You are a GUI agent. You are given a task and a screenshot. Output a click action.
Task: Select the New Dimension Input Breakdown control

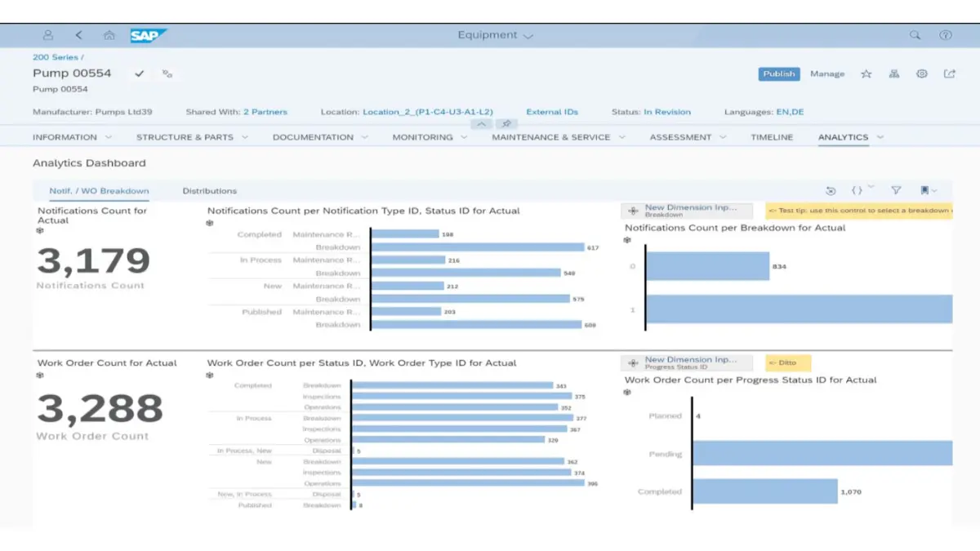[690, 210]
